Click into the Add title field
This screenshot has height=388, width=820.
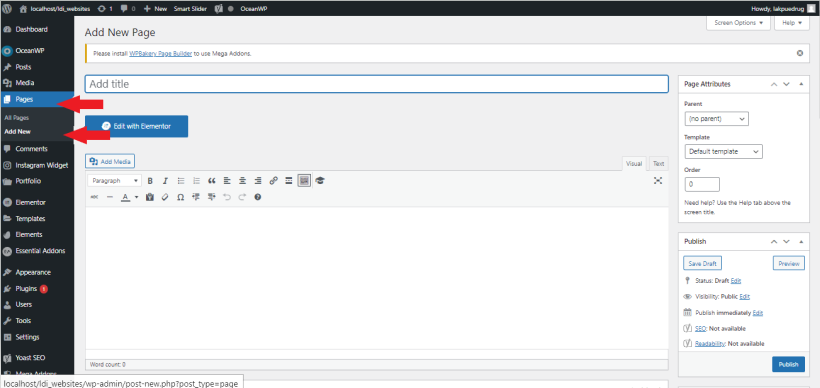377,84
